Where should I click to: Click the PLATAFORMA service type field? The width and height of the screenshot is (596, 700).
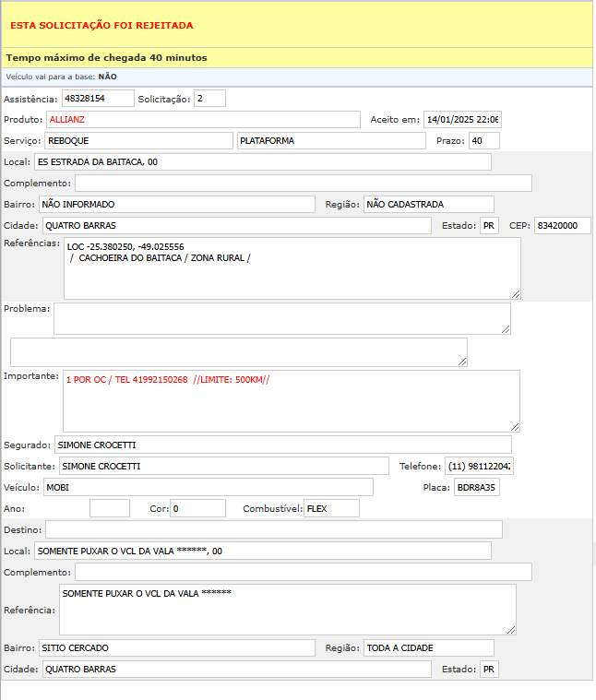(331, 140)
